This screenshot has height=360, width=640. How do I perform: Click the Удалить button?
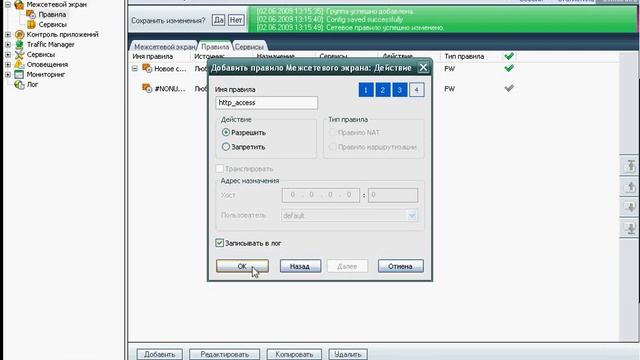(348, 354)
